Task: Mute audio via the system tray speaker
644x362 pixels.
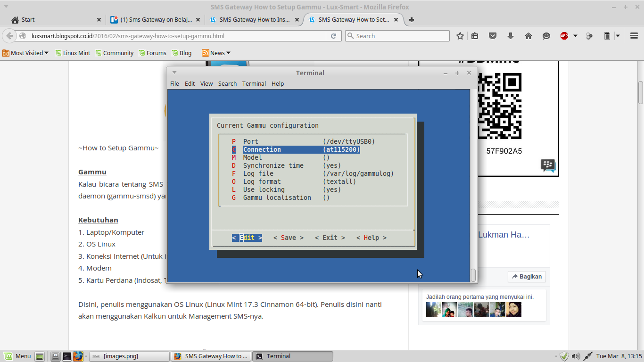Action: 576,356
